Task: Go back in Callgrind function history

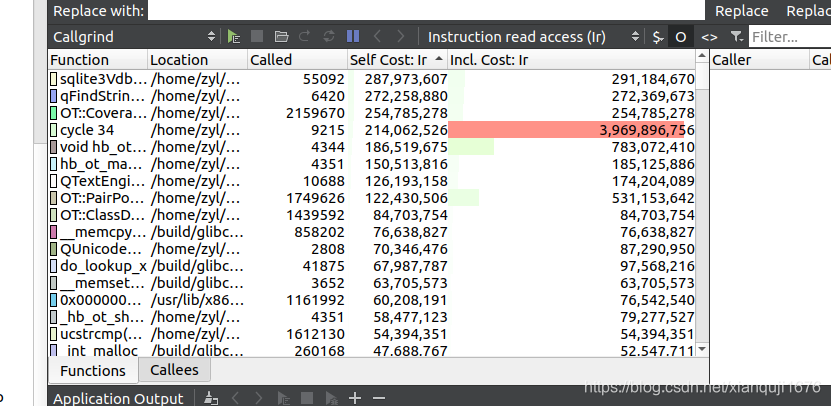Action: [377, 37]
